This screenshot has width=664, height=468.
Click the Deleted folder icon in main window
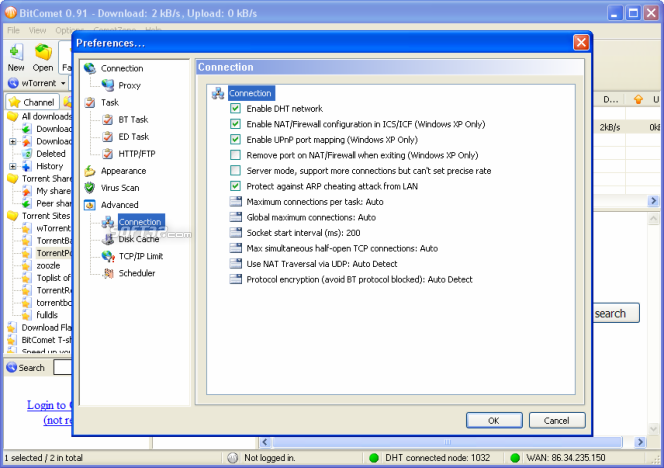pos(27,153)
